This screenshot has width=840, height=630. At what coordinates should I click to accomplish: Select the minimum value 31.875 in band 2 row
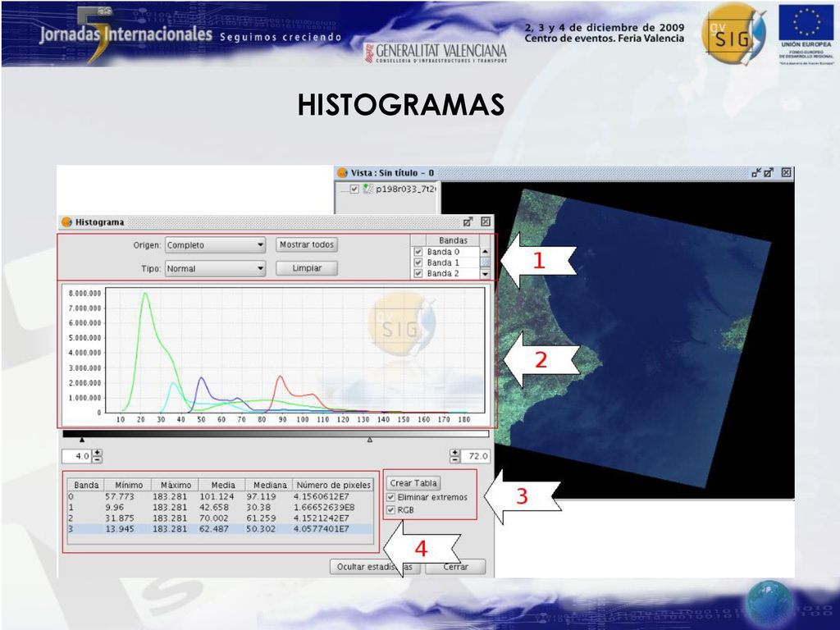coord(120,518)
